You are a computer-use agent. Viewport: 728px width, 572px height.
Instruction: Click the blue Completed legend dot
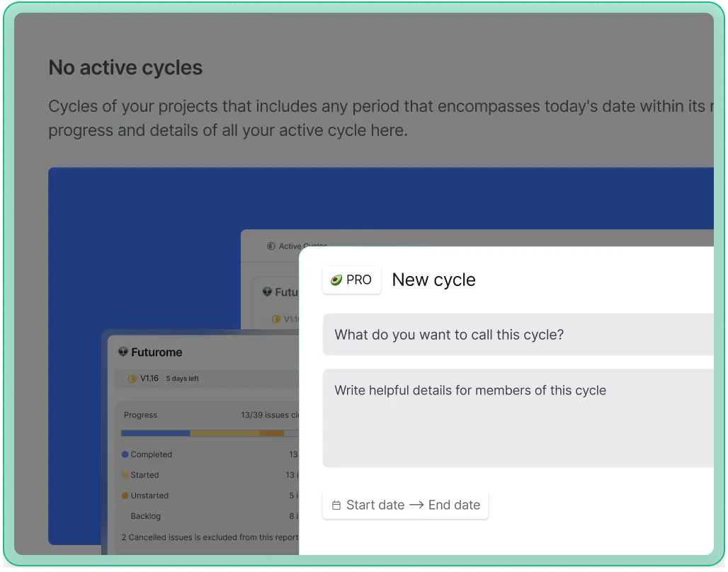[x=125, y=454]
